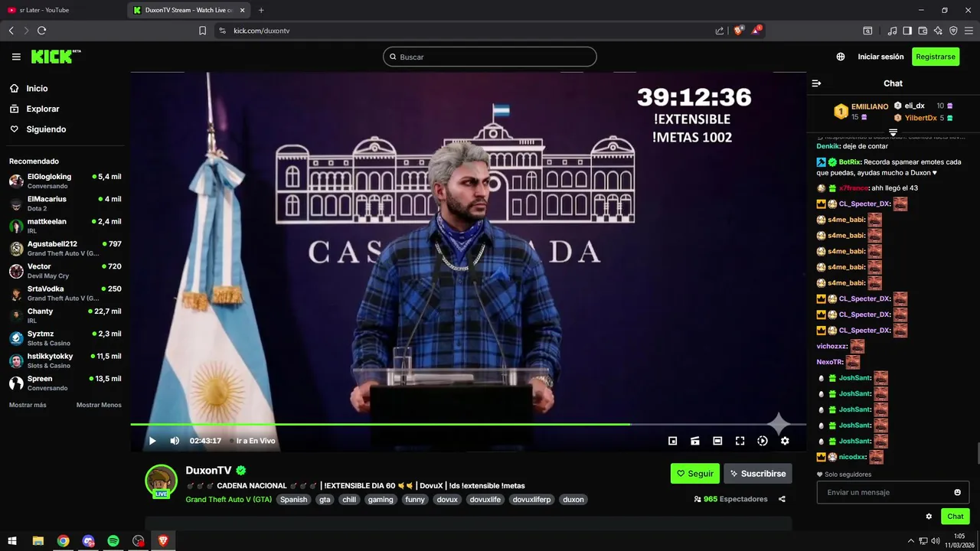Open Brave Rewards icon
This screenshot has width=980, height=551.
[x=756, y=31]
